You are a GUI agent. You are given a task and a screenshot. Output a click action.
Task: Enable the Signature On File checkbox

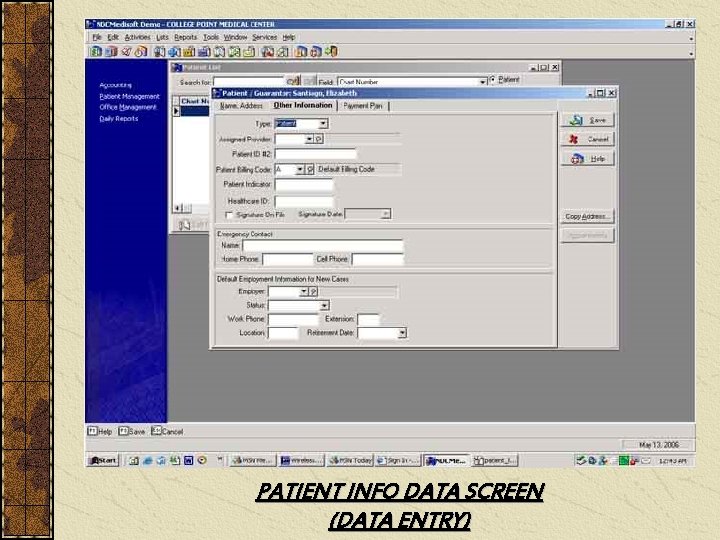click(x=229, y=214)
